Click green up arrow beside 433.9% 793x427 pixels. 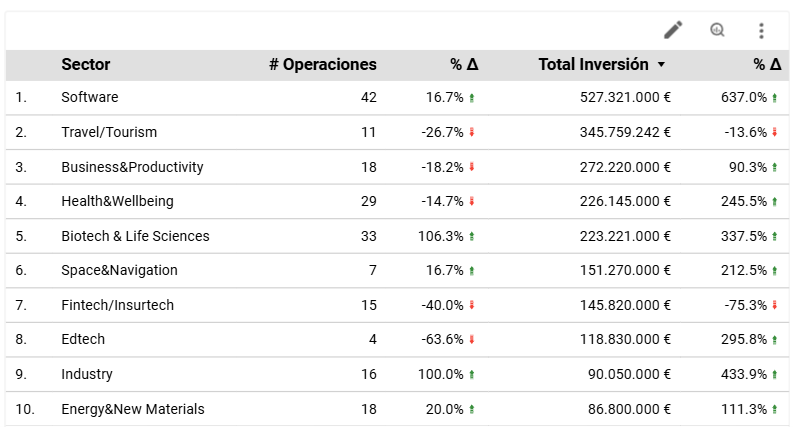pos(775,374)
